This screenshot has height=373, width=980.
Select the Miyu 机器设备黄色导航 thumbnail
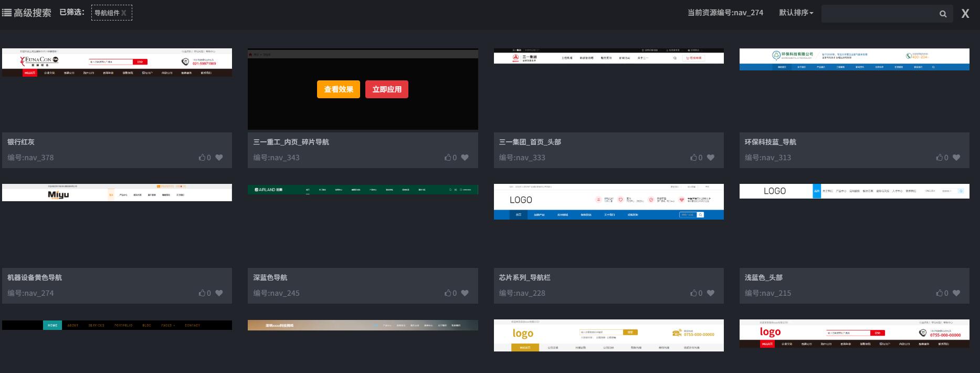click(x=117, y=193)
